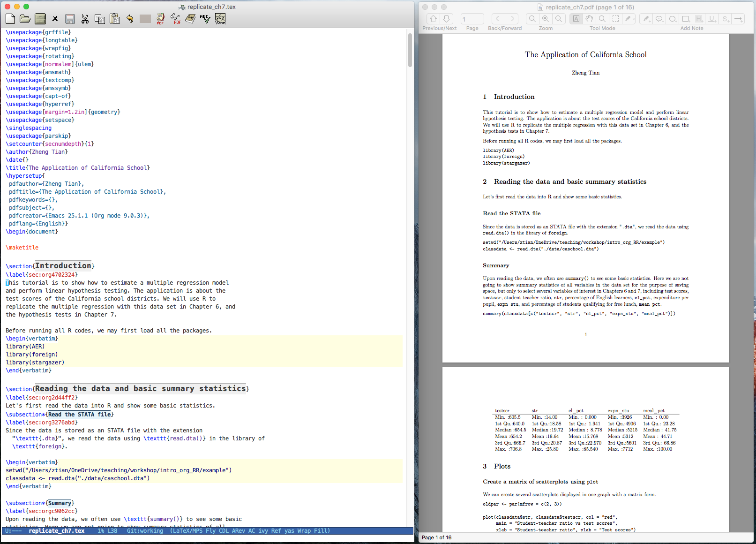The height and width of the screenshot is (544, 756).
Task: Copy selection in the Emacs toolbar
Action: [100, 19]
